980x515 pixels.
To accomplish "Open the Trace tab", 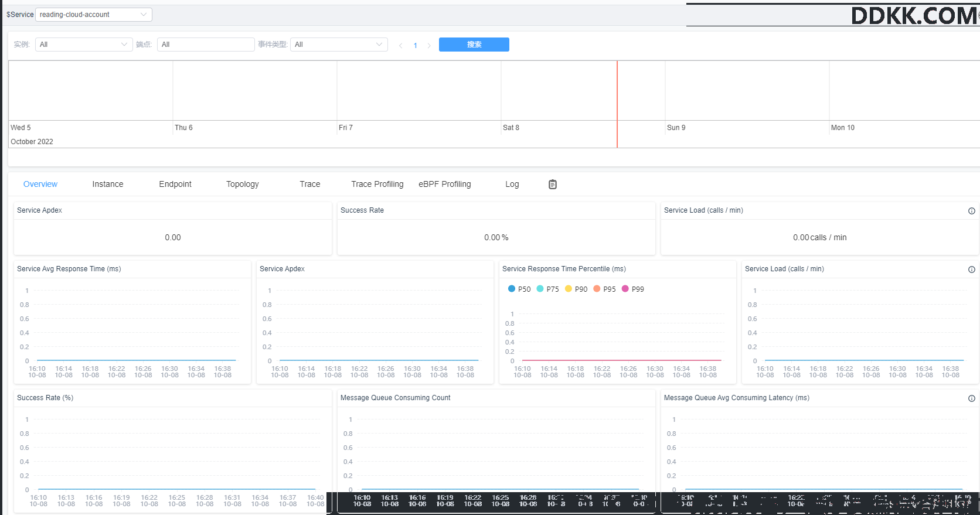I will [x=310, y=184].
